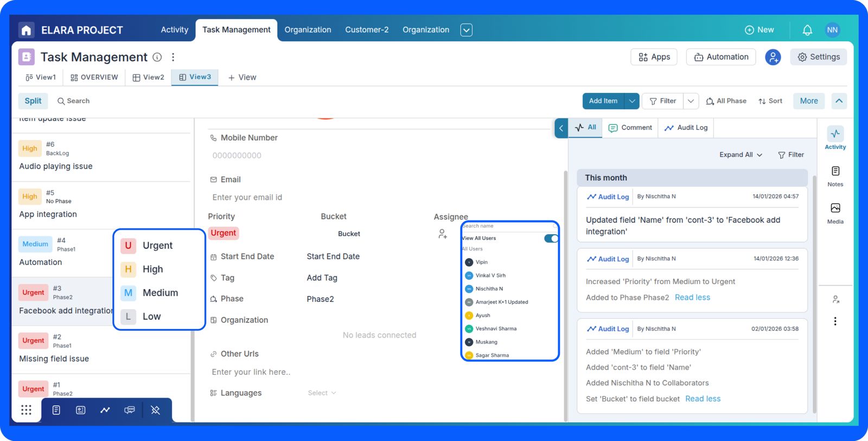The width and height of the screenshot is (868, 441).
Task: Click the Add Item button
Action: pyautogui.click(x=603, y=101)
